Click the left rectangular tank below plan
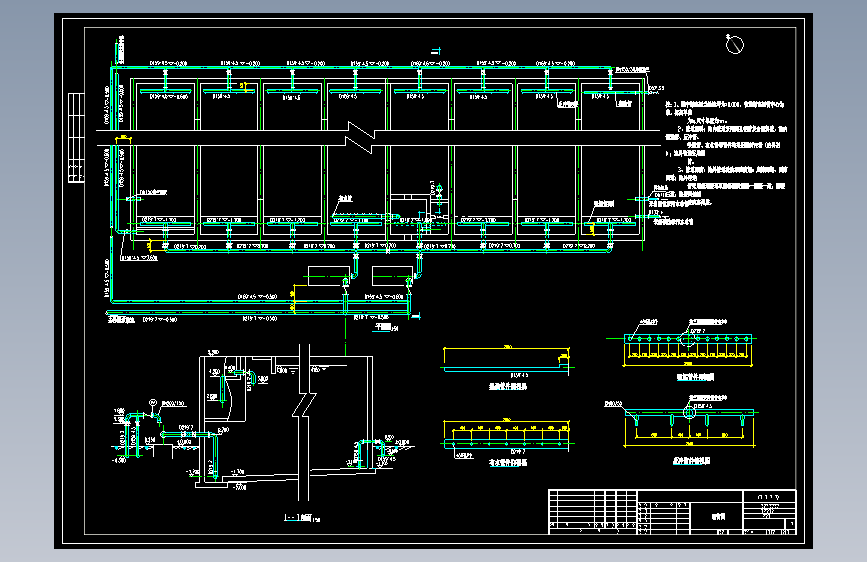The image size is (867, 562). coord(328,276)
